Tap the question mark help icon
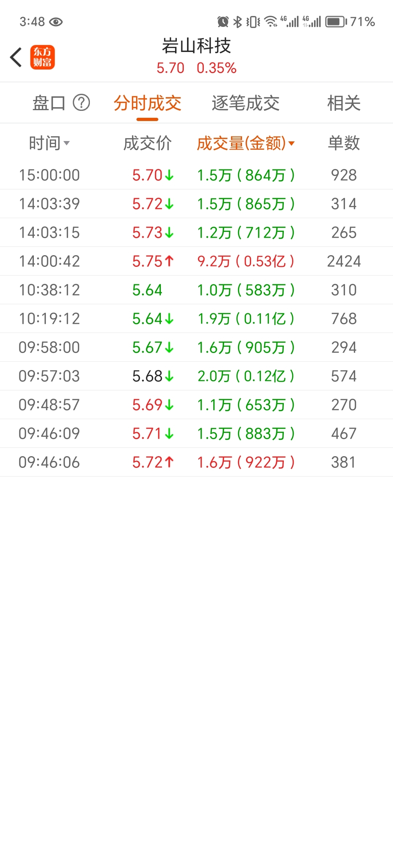393x868 pixels. pyautogui.click(x=81, y=103)
